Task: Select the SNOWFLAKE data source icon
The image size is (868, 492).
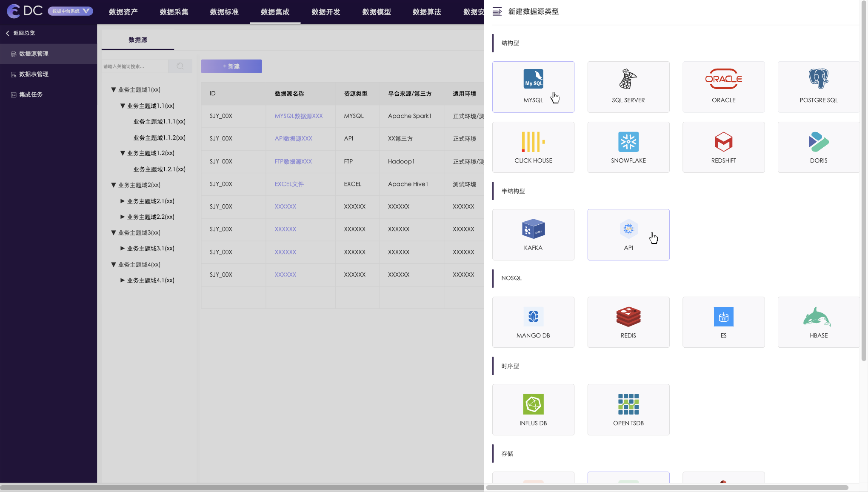Action: [x=628, y=142]
